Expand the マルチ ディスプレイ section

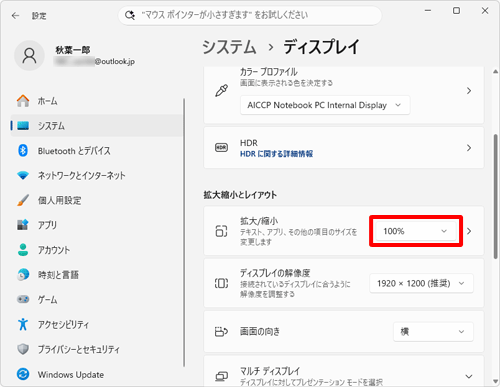(x=469, y=376)
